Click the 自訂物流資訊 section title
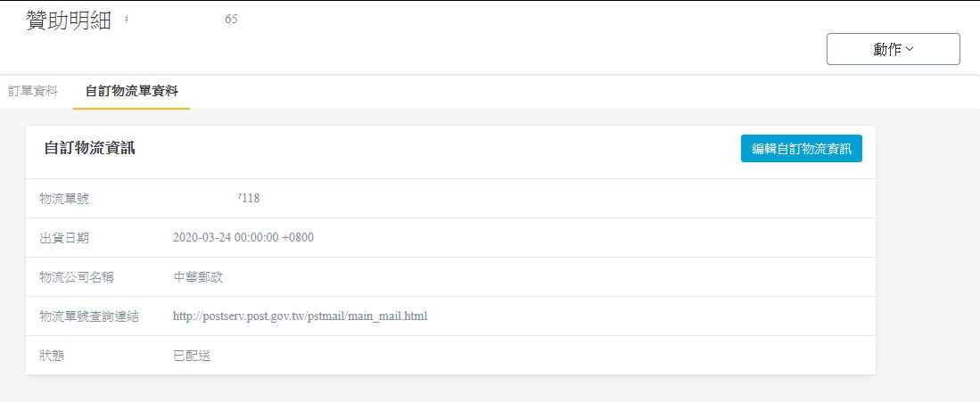The image size is (980, 402). [x=90, y=148]
